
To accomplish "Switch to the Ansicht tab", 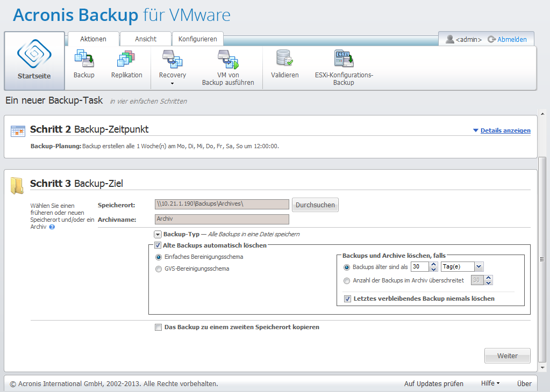I will [146, 39].
